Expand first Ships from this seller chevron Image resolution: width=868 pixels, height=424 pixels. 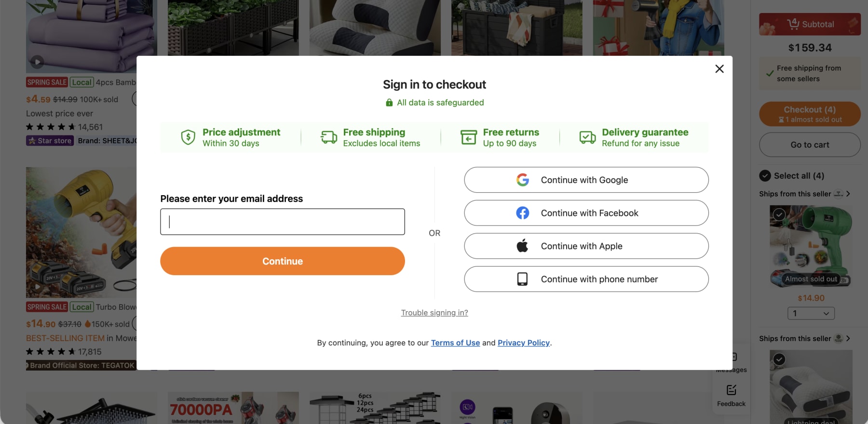click(848, 194)
